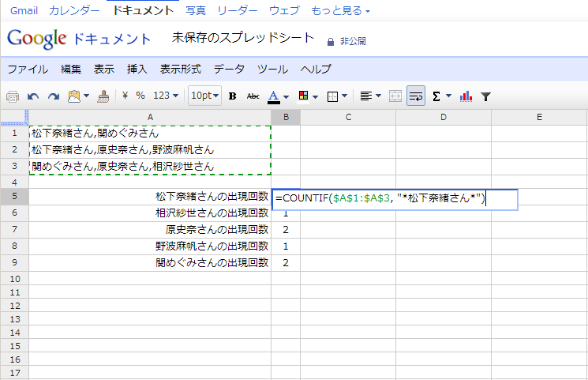
Task: Redo the last undone action
Action: pos(53,96)
